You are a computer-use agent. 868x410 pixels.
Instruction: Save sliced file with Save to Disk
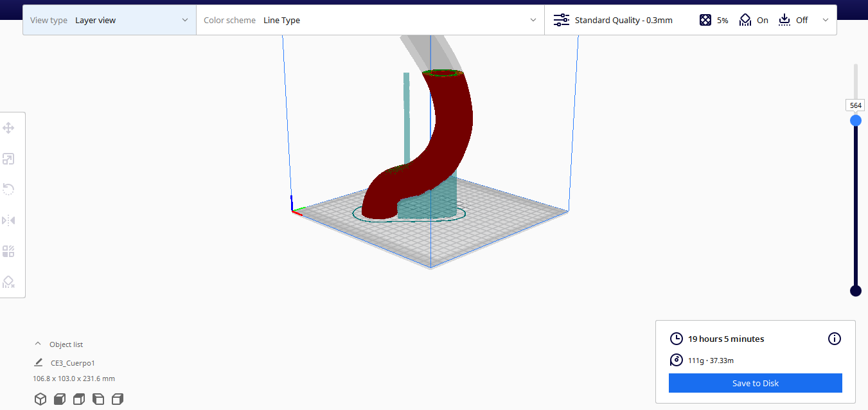756,383
